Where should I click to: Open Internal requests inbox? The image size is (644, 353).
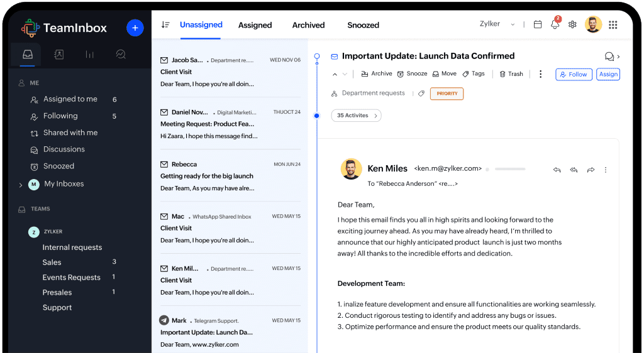(72, 247)
